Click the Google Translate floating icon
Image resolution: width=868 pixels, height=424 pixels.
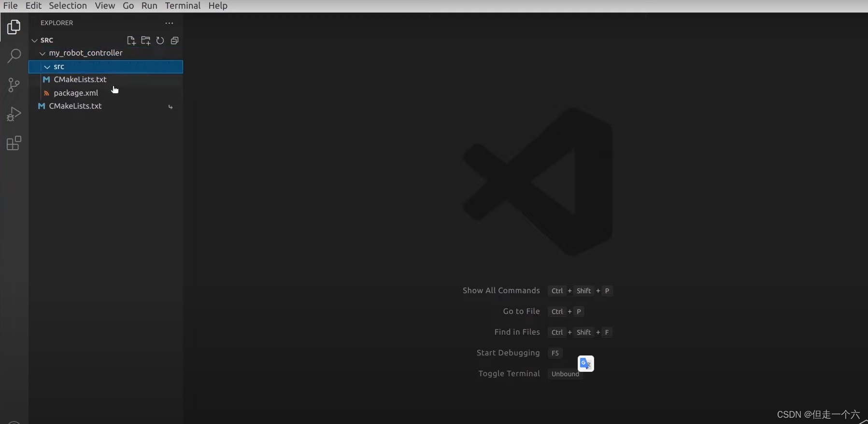(x=586, y=364)
